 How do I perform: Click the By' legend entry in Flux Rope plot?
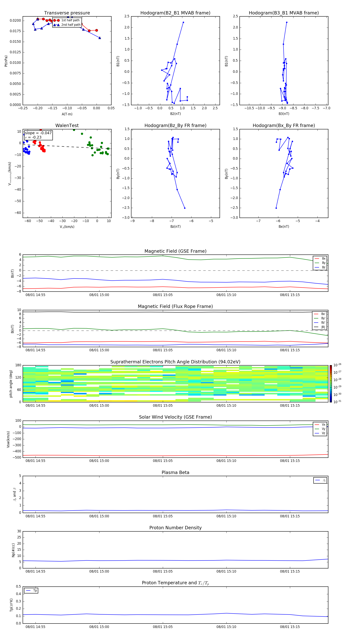pyautogui.click(x=320, y=318)
